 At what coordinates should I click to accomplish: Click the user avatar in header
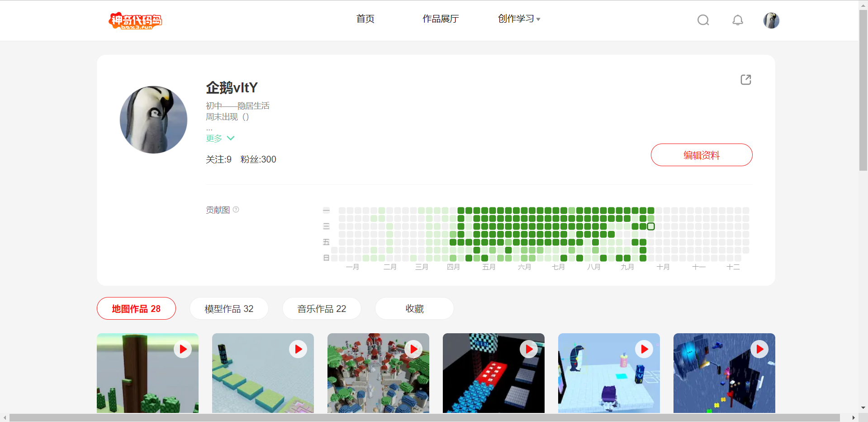(x=771, y=20)
